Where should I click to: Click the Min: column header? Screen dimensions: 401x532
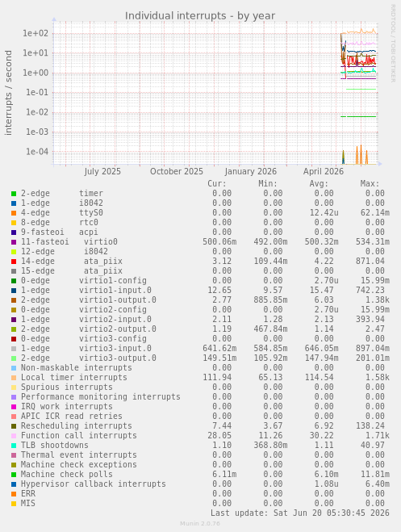tap(268, 184)
